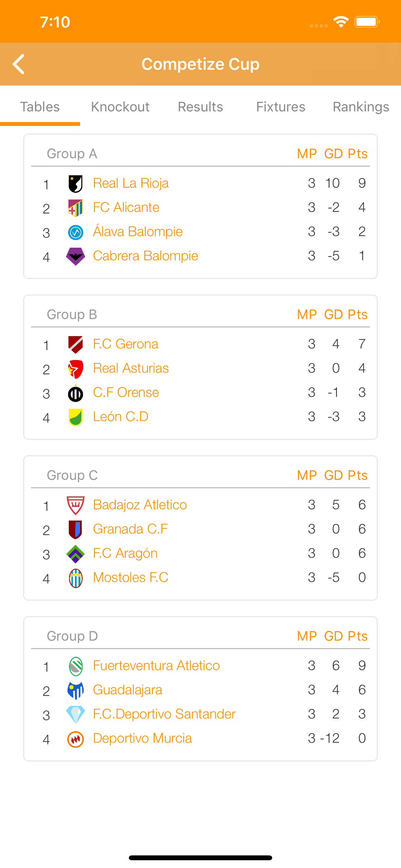Select Granada C.F team name
This screenshot has height=868, width=401.
tap(130, 529)
